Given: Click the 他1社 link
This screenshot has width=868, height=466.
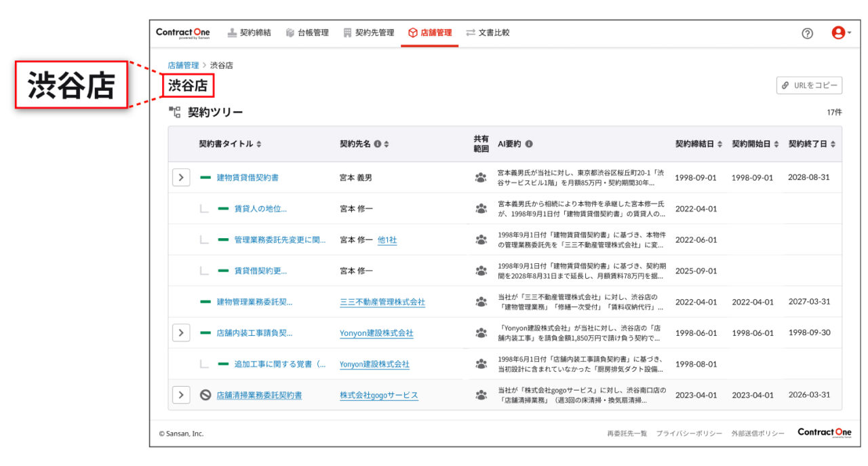Looking at the screenshot, I should tap(387, 240).
